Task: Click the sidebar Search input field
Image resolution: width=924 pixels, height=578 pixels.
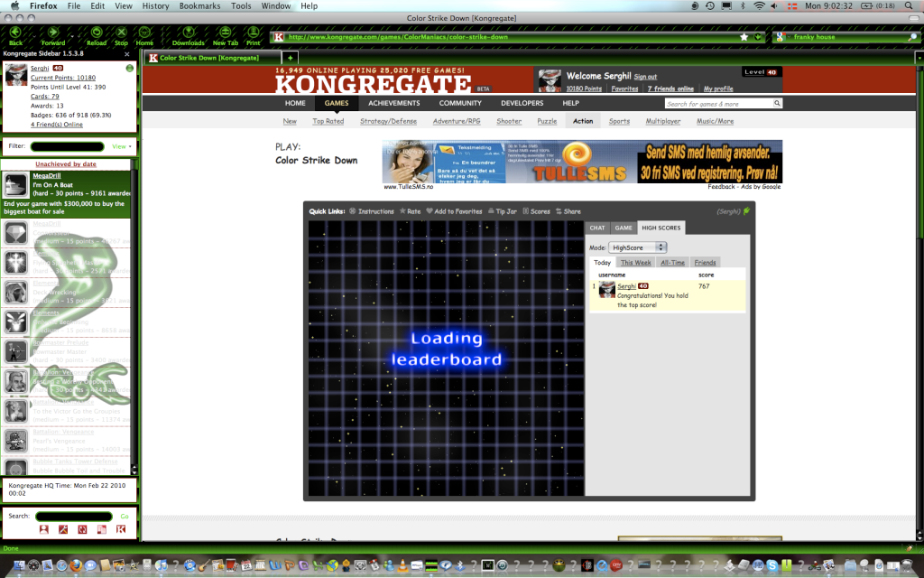Action: (74, 516)
